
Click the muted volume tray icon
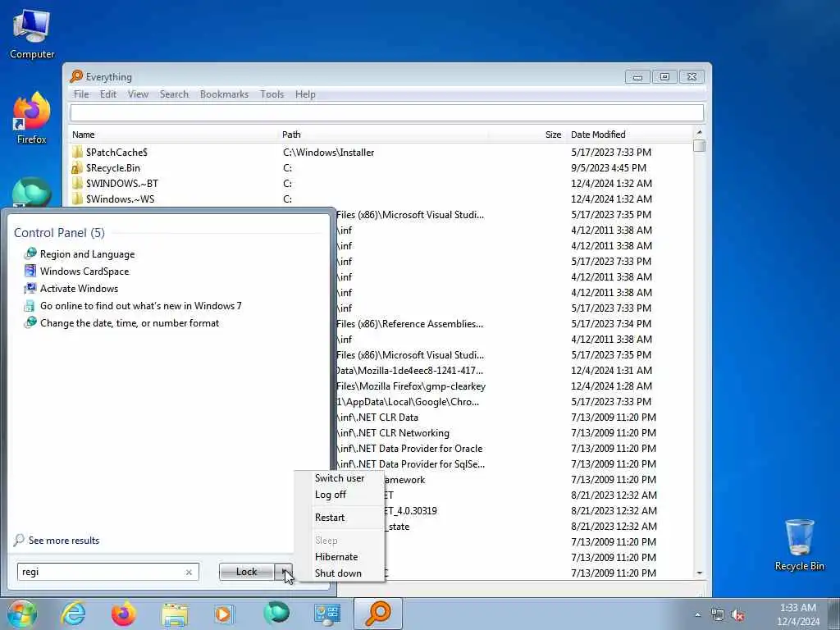(x=737, y=615)
